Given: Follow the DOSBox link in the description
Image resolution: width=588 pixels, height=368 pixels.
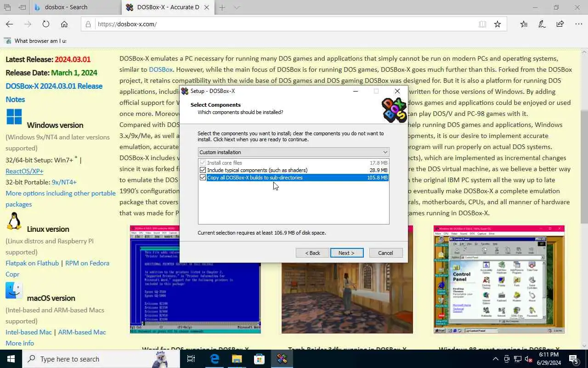Looking at the screenshot, I should [x=161, y=69].
